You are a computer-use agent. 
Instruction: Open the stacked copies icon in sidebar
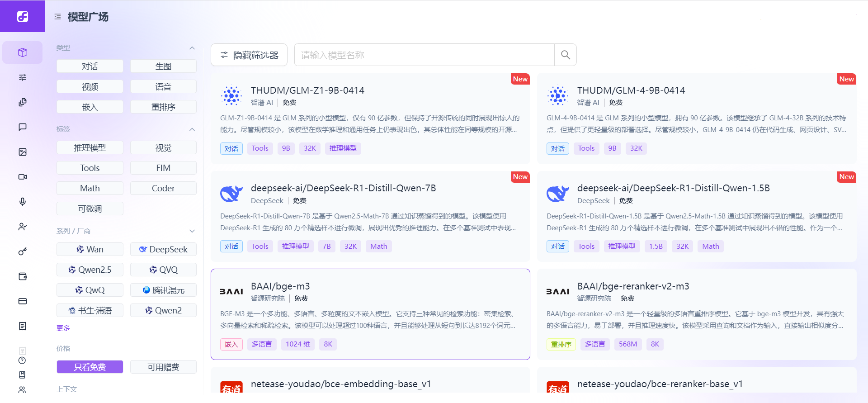coord(23,102)
